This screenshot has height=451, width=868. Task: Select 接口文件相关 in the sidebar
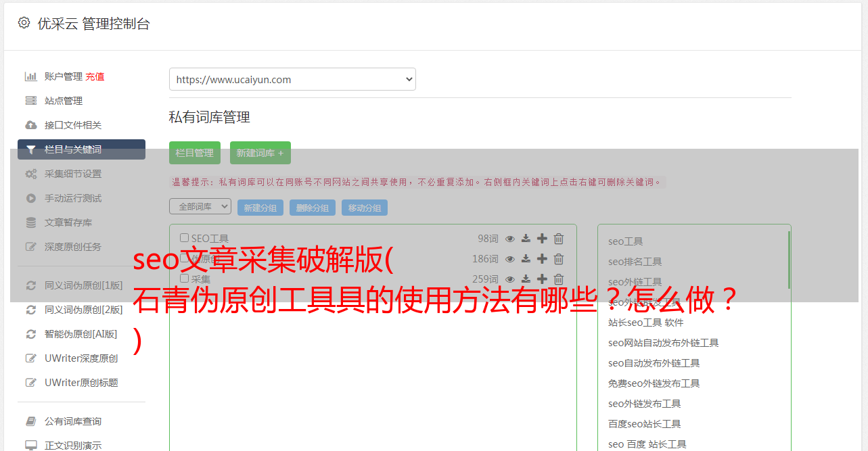(x=73, y=125)
